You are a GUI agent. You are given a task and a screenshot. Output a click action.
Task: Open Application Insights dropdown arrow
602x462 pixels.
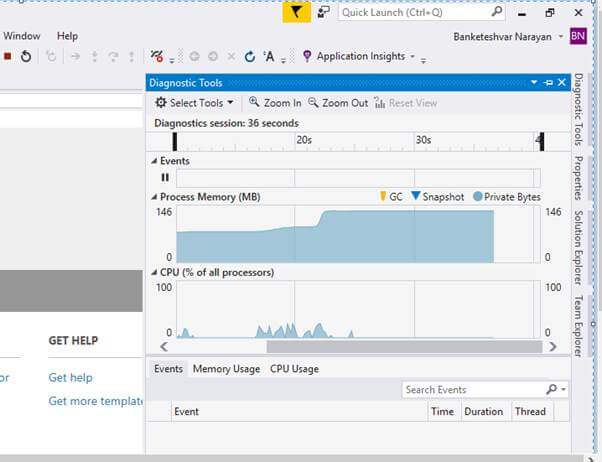pos(412,56)
